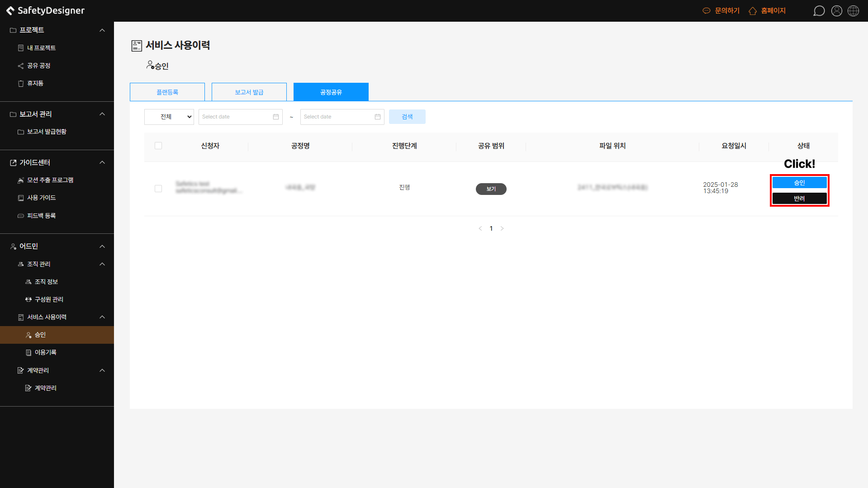Approve request with 승인 button
The width and height of the screenshot is (868, 488).
799,183
